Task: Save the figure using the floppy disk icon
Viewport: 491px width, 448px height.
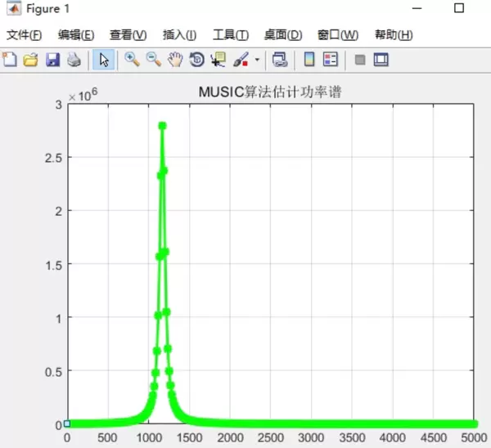Action: click(x=52, y=60)
